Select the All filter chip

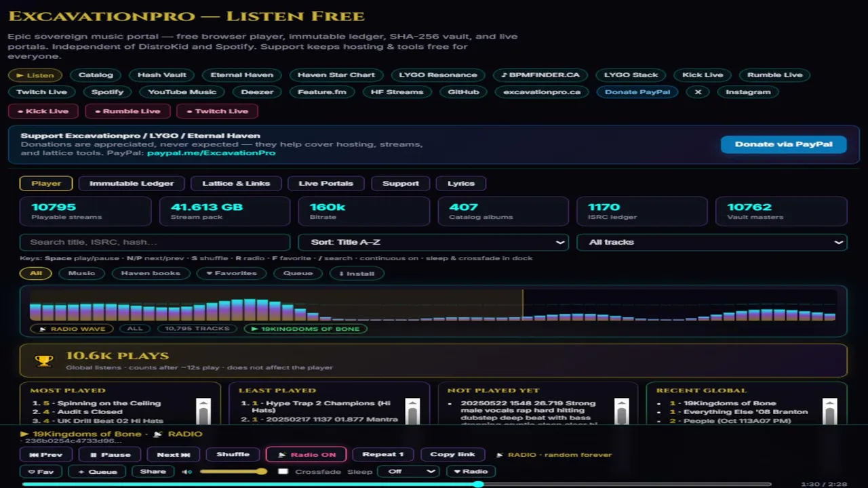click(36, 274)
